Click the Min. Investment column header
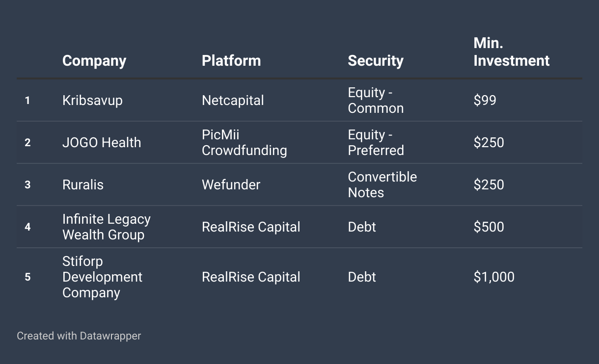Viewport: 599px width, 364px height. tap(512, 52)
